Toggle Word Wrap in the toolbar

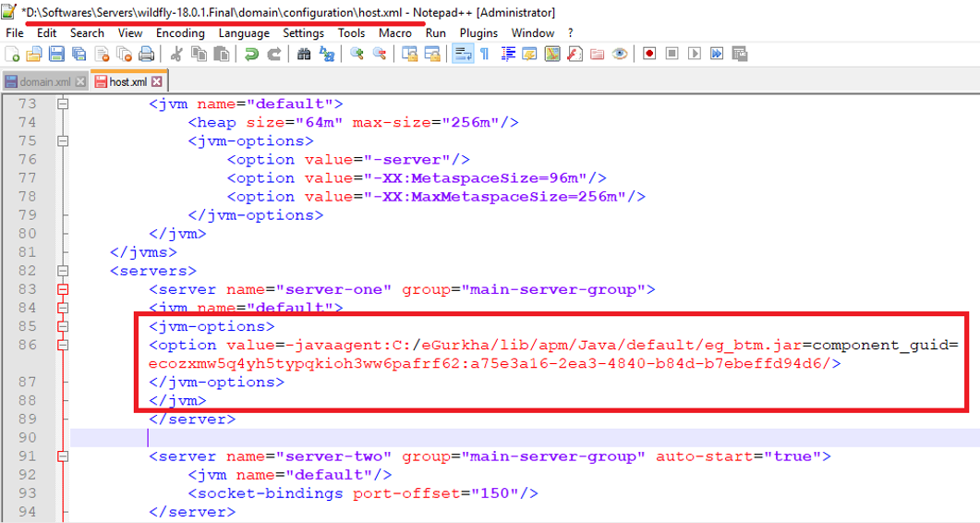coord(463,54)
